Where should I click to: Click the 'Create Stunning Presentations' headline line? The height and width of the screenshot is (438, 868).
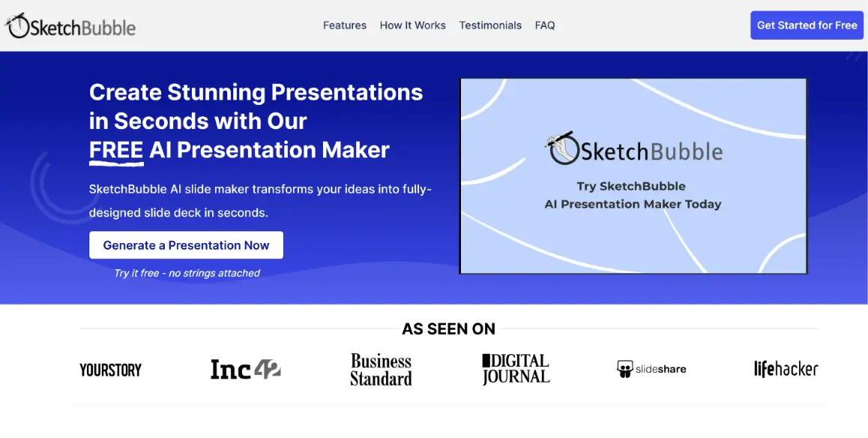256,92
